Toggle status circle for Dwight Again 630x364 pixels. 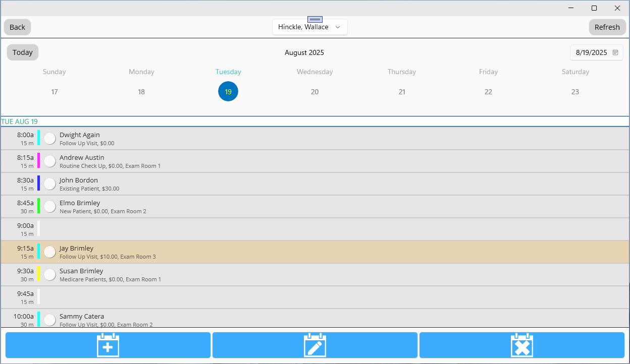(x=49, y=139)
